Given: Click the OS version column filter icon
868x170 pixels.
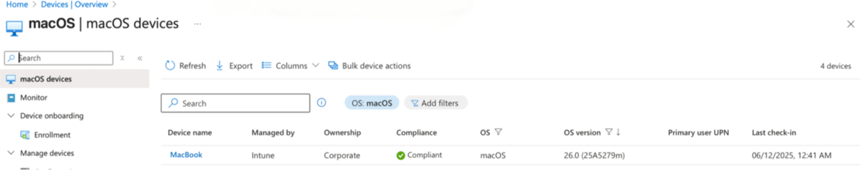Looking at the screenshot, I should click(x=609, y=132).
